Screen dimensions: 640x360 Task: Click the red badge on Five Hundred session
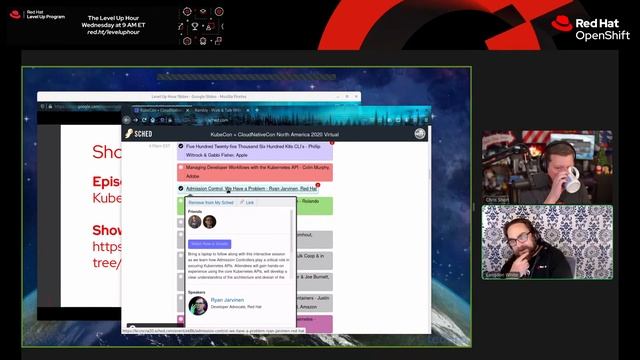pos(332,142)
